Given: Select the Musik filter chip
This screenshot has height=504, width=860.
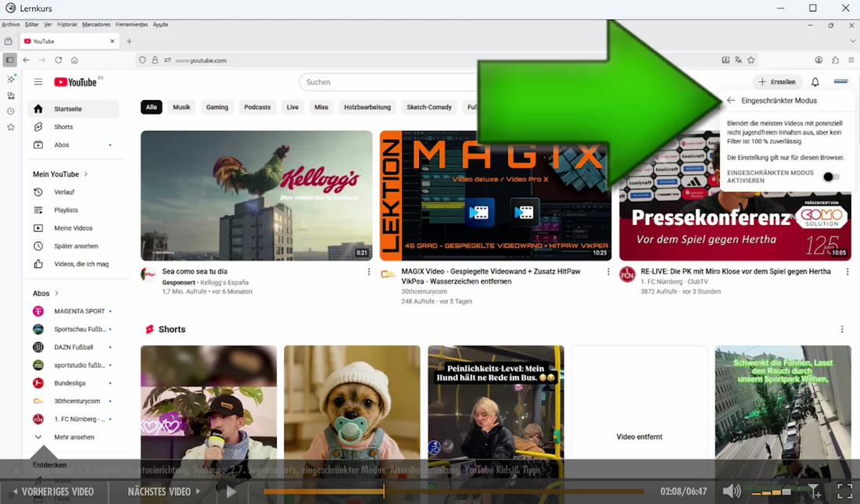Looking at the screenshot, I should pyautogui.click(x=181, y=107).
